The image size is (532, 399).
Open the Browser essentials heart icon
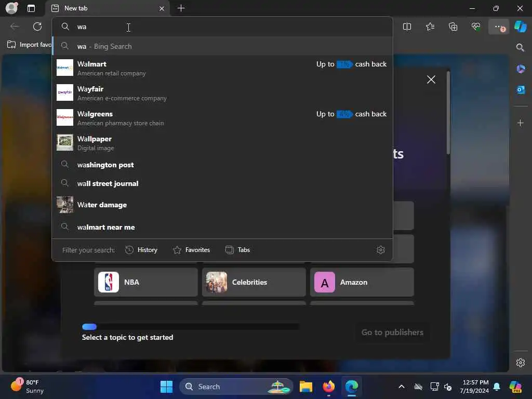(476, 26)
